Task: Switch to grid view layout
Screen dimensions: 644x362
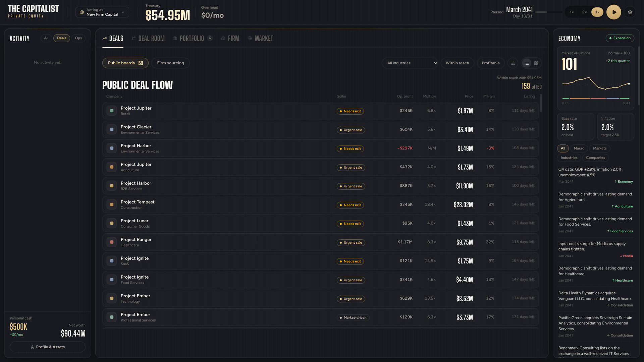Action: [x=536, y=63]
